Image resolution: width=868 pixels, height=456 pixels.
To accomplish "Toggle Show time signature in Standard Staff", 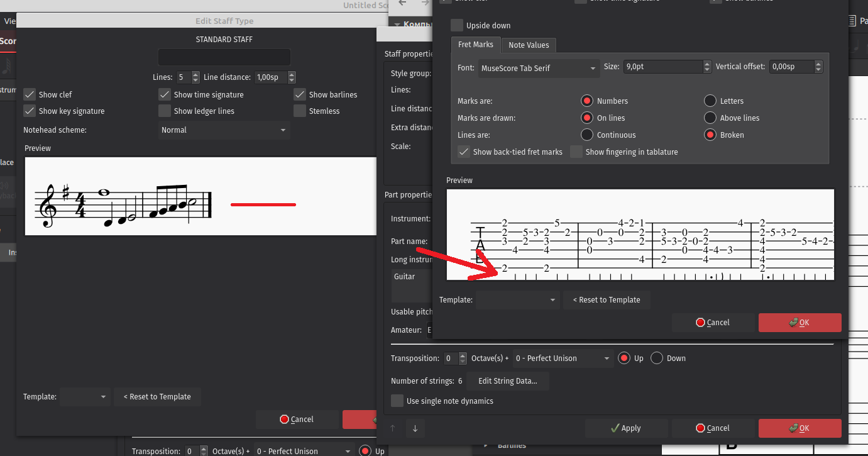I will click(165, 94).
